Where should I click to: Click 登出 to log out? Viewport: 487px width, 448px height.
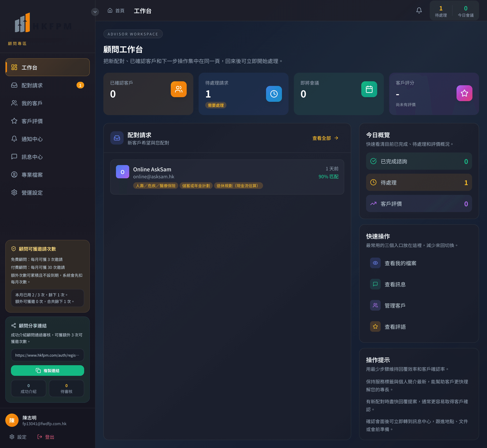(x=46, y=437)
